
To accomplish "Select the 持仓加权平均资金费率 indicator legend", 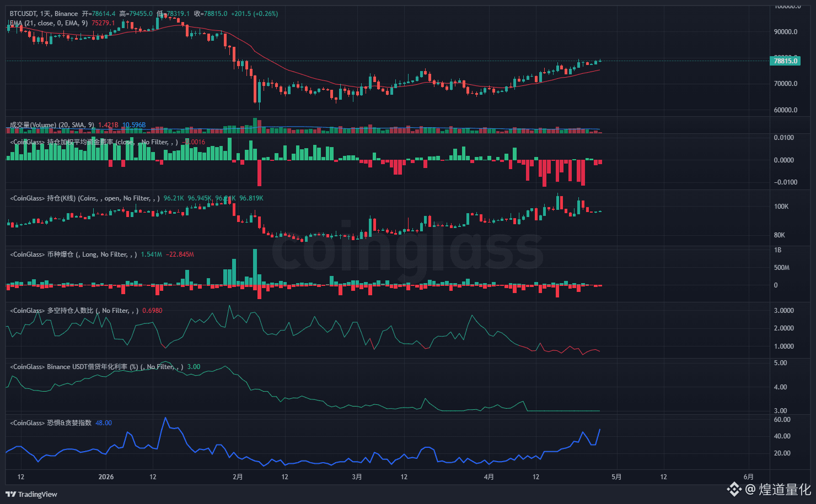I will point(94,142).
